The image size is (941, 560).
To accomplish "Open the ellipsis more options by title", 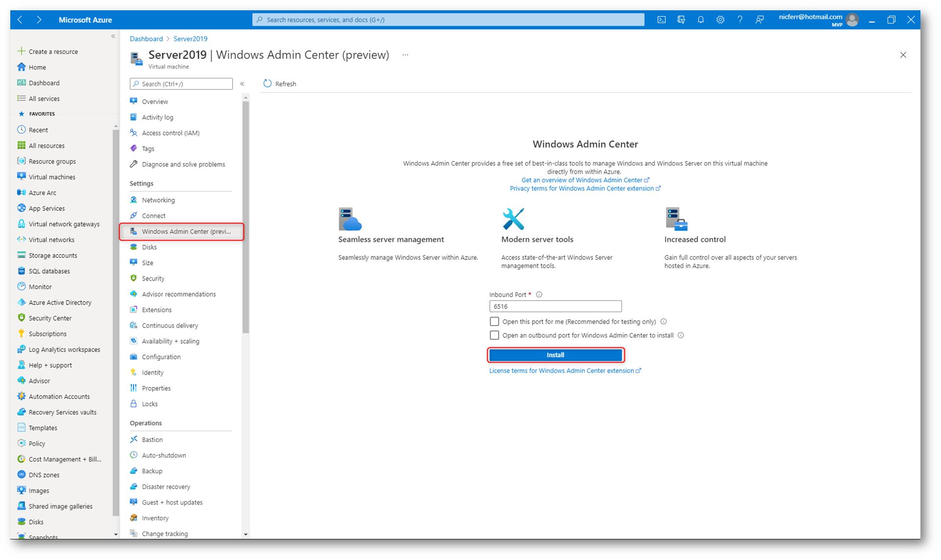I will click(x=405, y=55).
